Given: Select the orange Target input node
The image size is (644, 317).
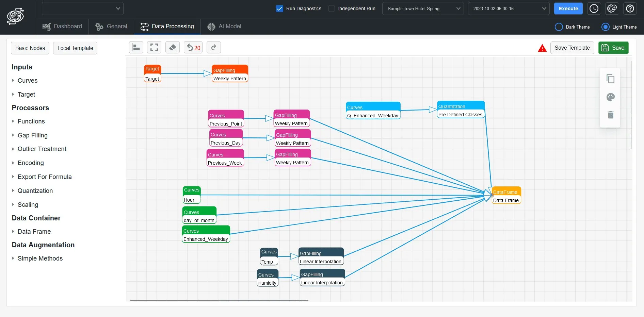Looking at the screenshot, I should pyautogui.click(x=152, y=74).
